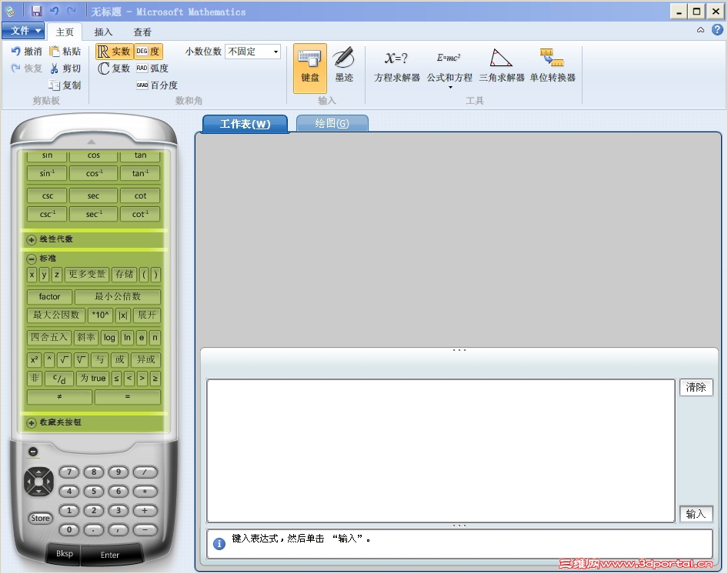The width and height of the screenshot is (728, 574).
Task: Click in the expression input box
Action: pyautogui.click(x=441, y=450)
